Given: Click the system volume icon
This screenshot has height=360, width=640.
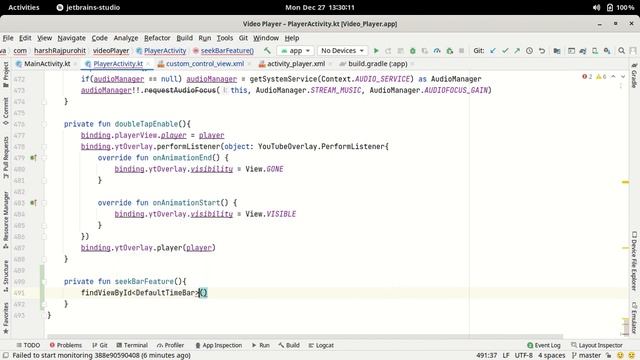Looking at the screenshot, I should [x=596, y=7].
